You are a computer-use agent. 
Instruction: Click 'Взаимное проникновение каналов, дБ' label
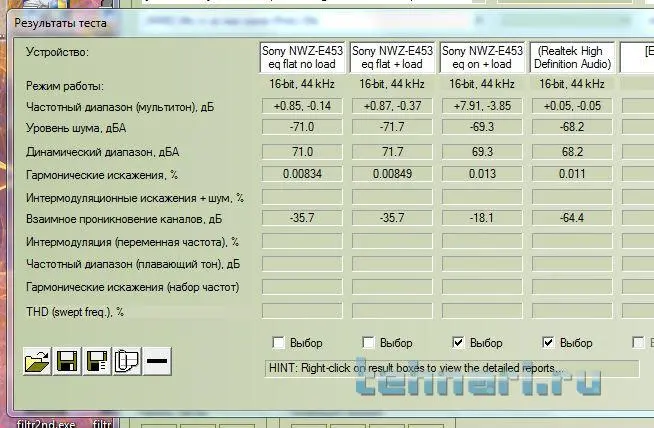124,219
